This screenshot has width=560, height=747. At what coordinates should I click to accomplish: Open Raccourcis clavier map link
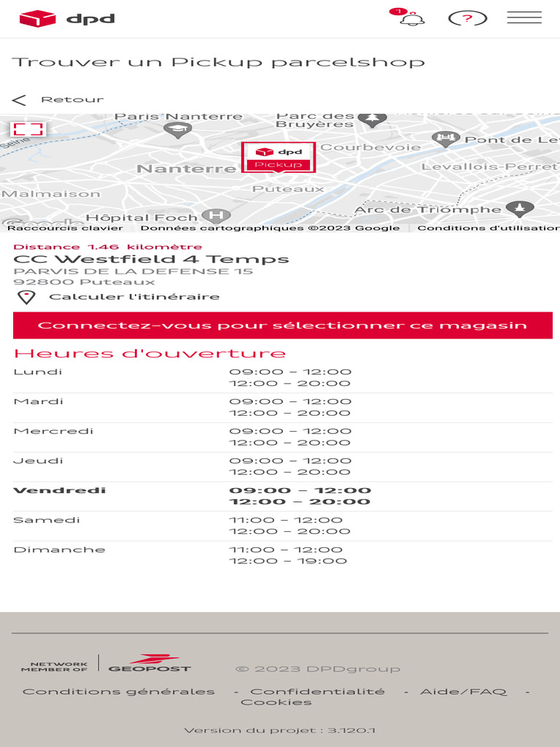pyautogui.click(x=65, y=228)
